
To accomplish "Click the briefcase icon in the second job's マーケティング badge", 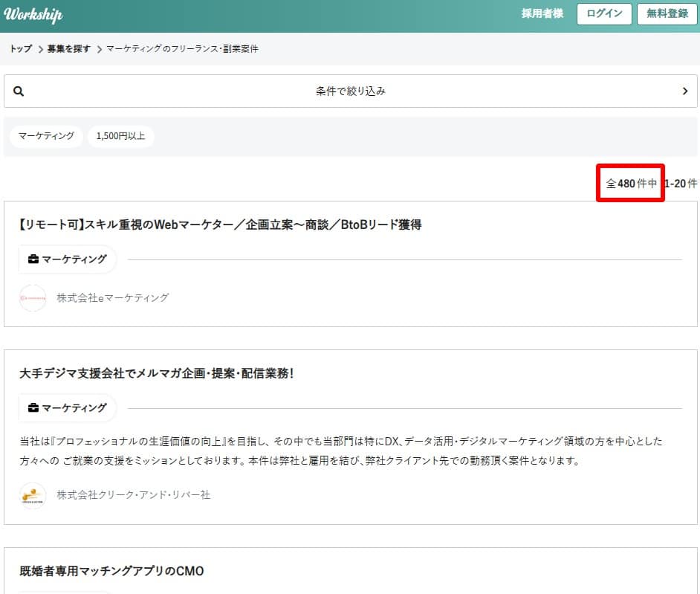I will coord(33,407).
